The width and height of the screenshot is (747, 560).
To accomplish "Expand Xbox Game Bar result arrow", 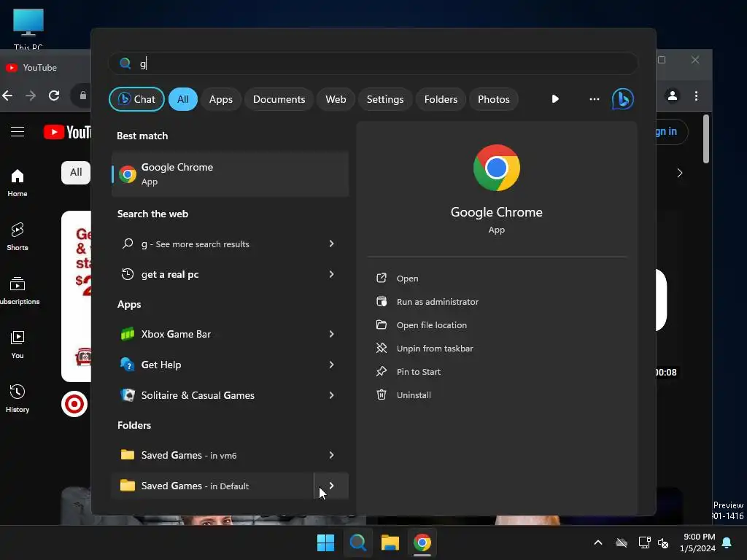I will tap(331, 334).
